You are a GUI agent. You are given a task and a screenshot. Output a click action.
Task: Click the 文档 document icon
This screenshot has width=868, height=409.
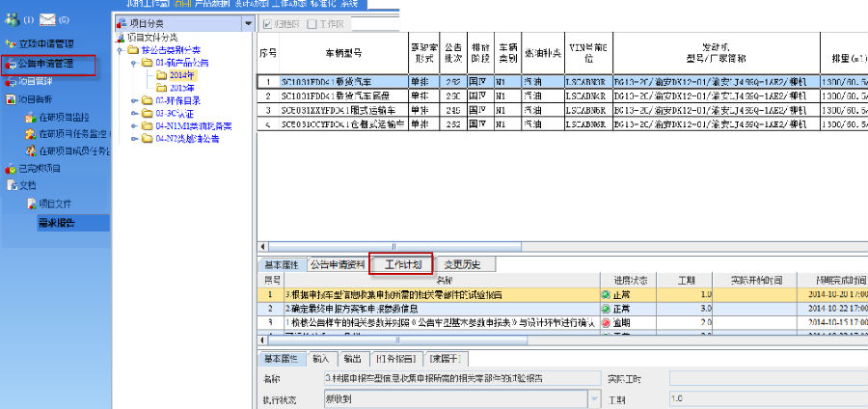[13, 185]
